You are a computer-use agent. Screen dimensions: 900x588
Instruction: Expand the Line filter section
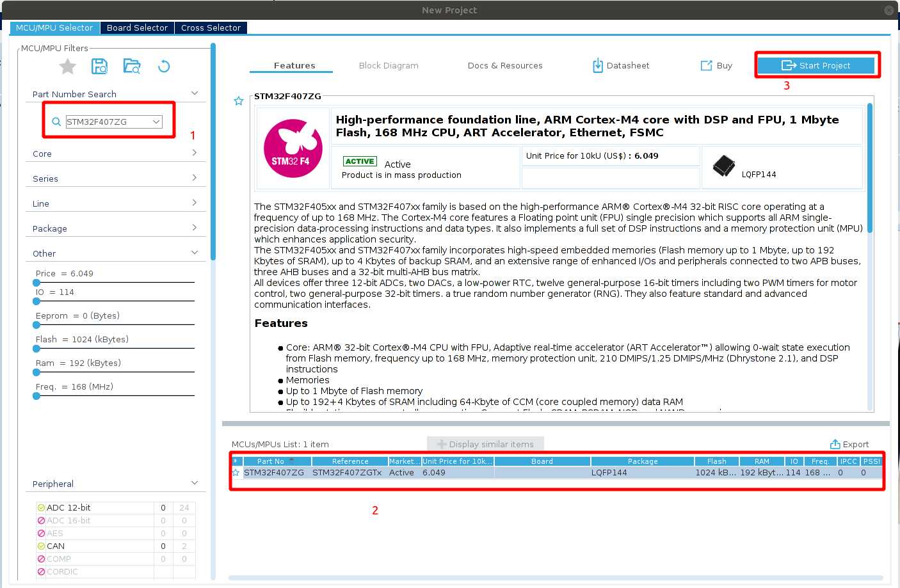(195, 203)
